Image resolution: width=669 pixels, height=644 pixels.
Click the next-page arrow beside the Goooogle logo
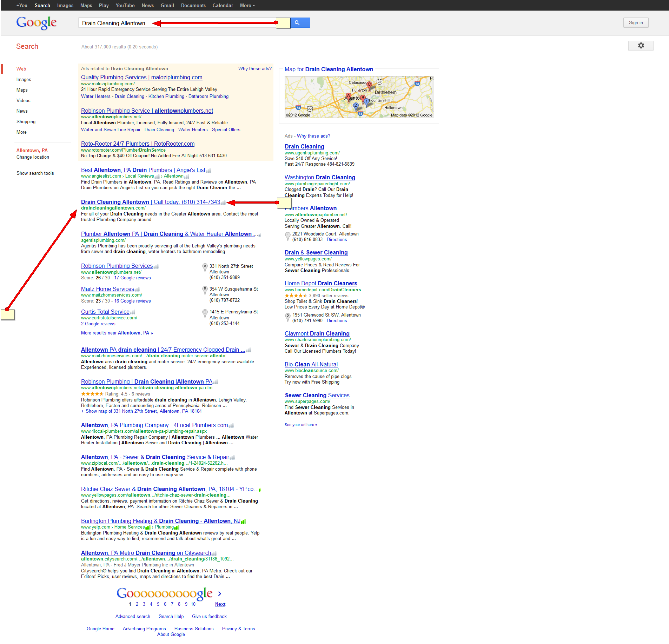220,593
